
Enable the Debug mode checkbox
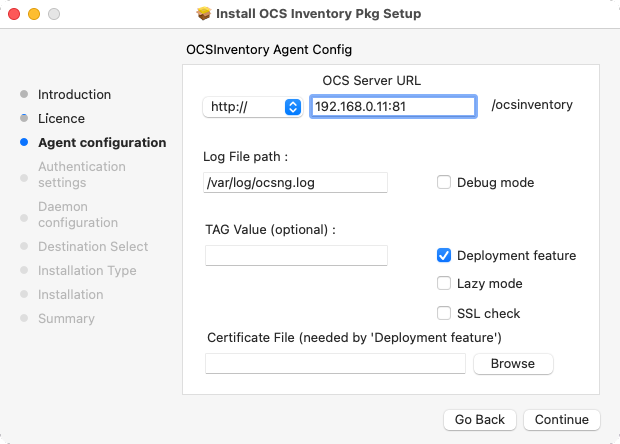pos(444,182)
